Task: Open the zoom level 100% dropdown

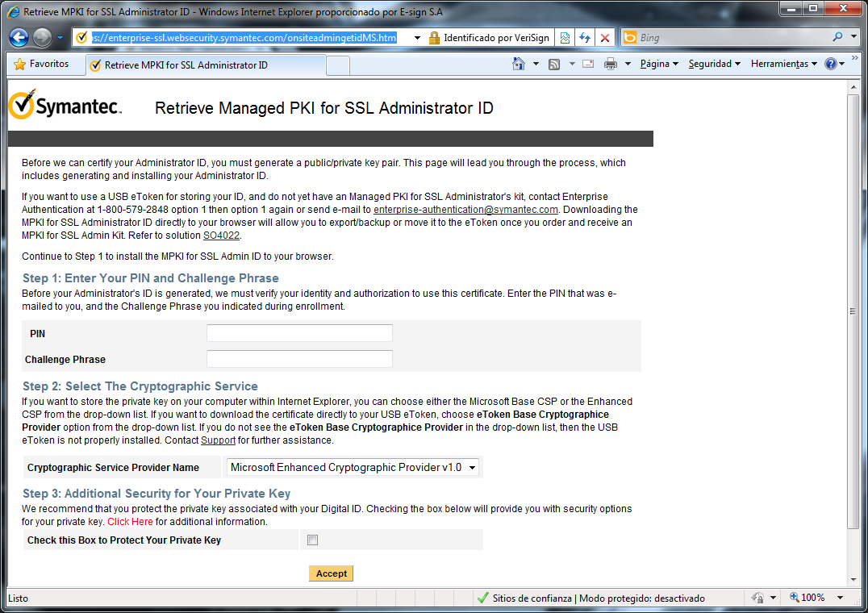Action: [840, 598]
